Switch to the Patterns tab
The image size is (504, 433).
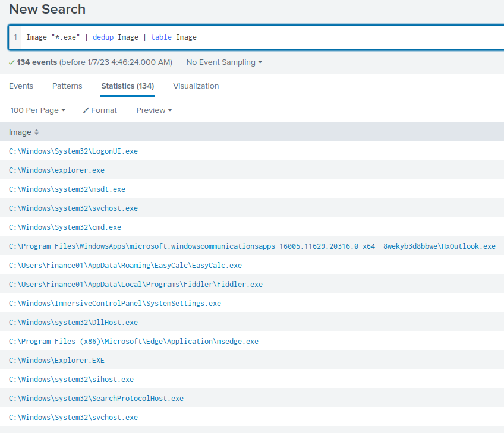[67, 86]
